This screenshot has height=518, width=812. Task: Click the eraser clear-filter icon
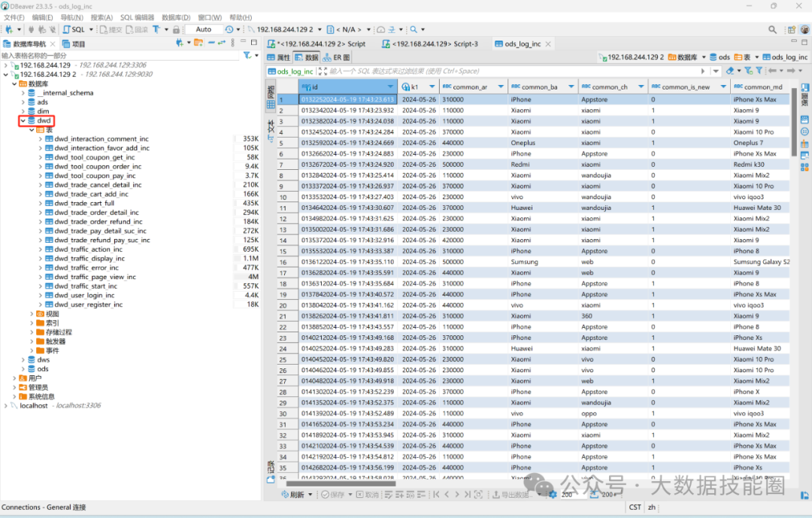[x=730, y=71]
